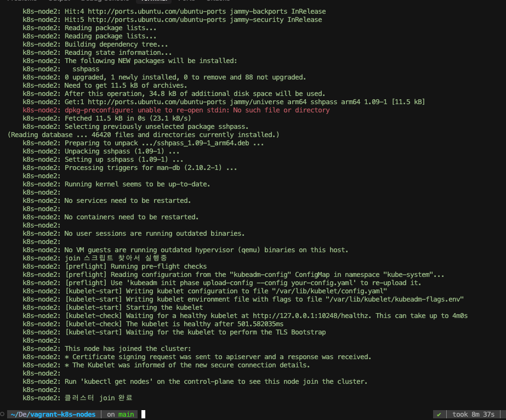
Task: Click the 'took 8m 37s' duration segment
Action: [x=474, y=414]
